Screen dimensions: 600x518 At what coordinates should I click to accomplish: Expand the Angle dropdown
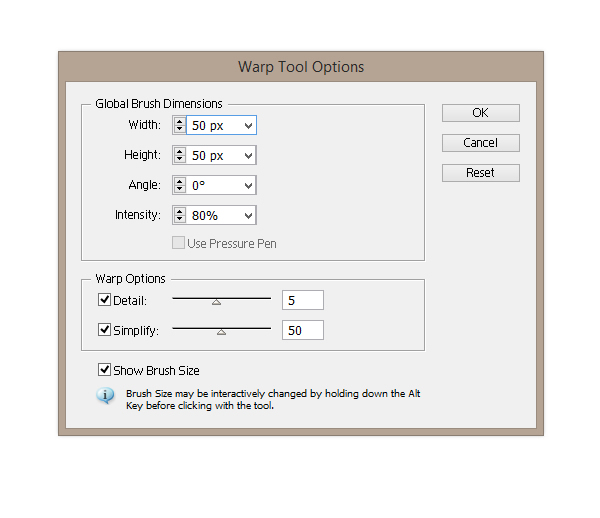(x=248, y=185)
